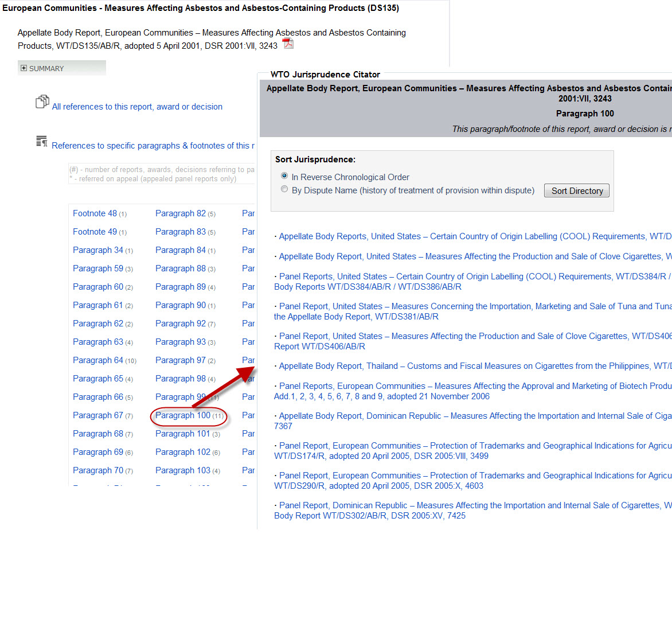
Task: Select In Reverse Chronological Order radio
Action: click(284, 176)
